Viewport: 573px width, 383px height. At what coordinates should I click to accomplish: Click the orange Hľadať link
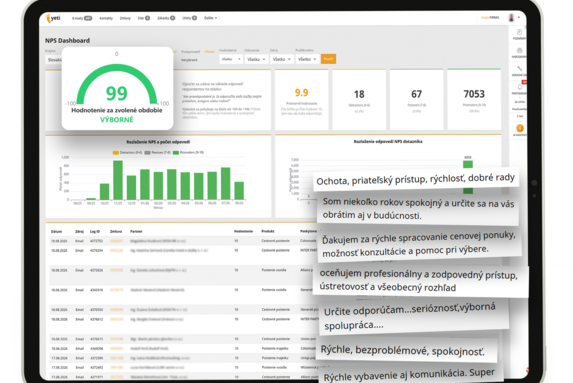point(209,52)
